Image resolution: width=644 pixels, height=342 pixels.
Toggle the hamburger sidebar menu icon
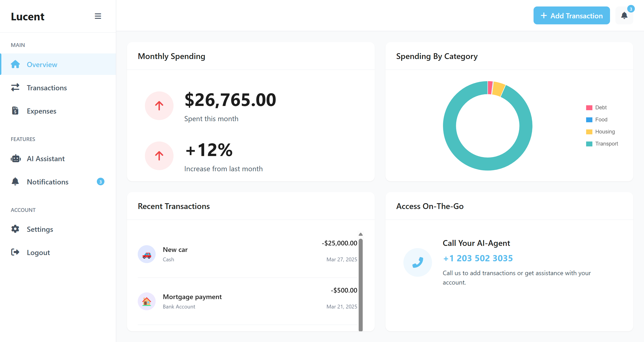coord(98,16)
